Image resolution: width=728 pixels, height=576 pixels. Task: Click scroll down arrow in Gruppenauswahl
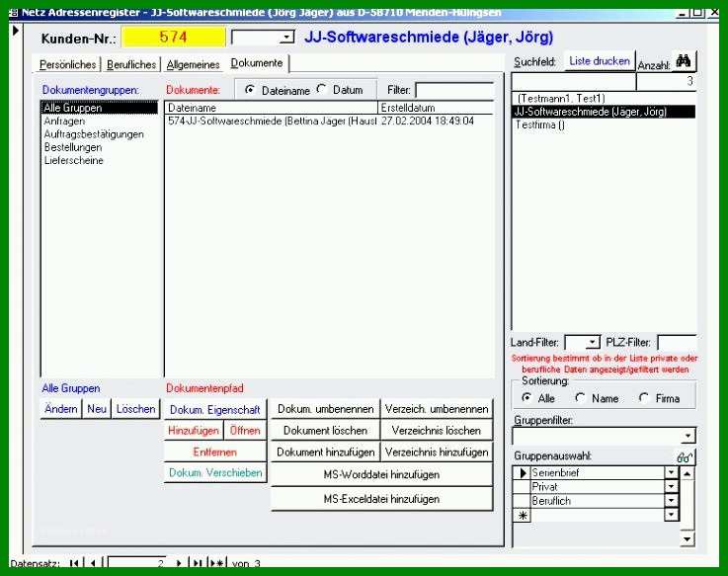(x=688, y=538)
